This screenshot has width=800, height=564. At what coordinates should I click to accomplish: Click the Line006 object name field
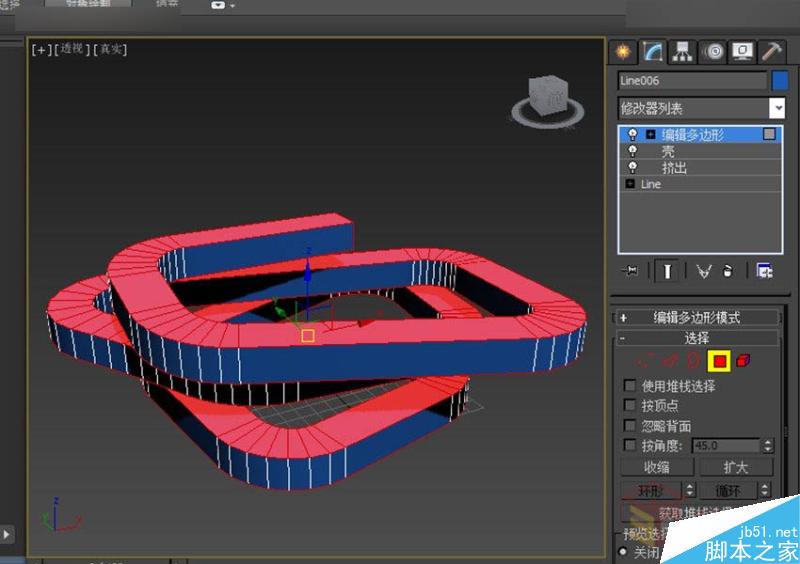[x=692, y=81]
